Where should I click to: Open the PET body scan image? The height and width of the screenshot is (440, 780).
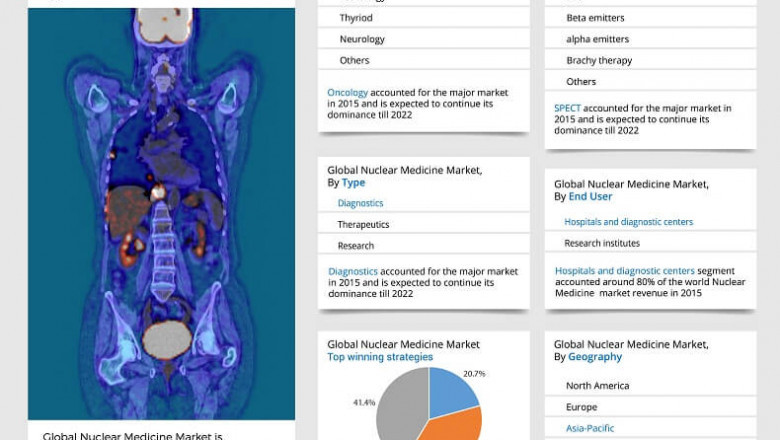[x=161, y=214]
